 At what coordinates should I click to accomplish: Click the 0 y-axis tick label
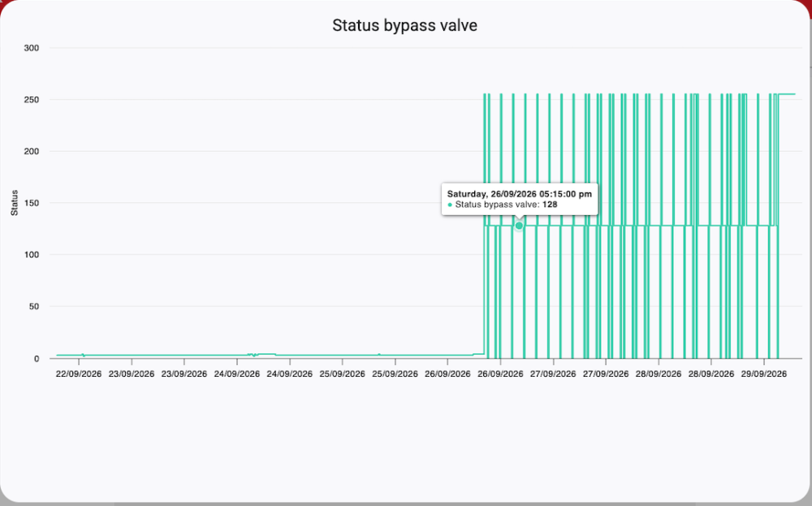[37, 358]
